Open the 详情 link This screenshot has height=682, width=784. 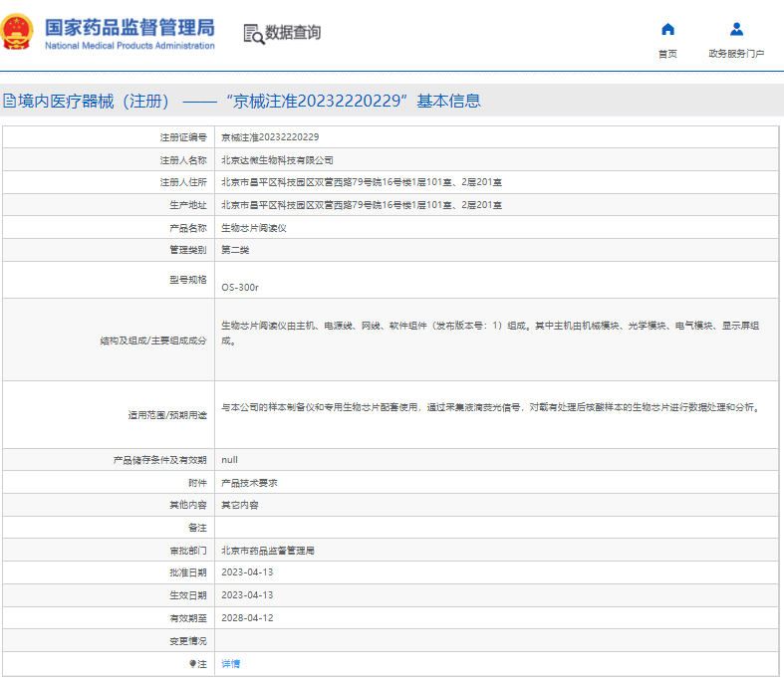(230, 663)
